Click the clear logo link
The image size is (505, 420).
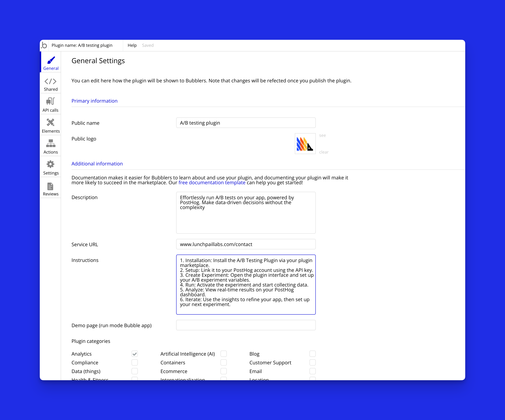click(324, 152)
